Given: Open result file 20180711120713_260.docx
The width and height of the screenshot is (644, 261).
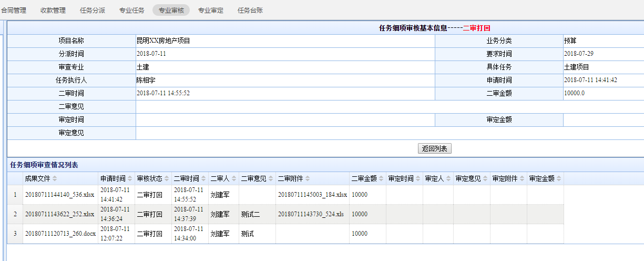Looking at the screenshot, I should pyautogui.click(x=60, y=234).
